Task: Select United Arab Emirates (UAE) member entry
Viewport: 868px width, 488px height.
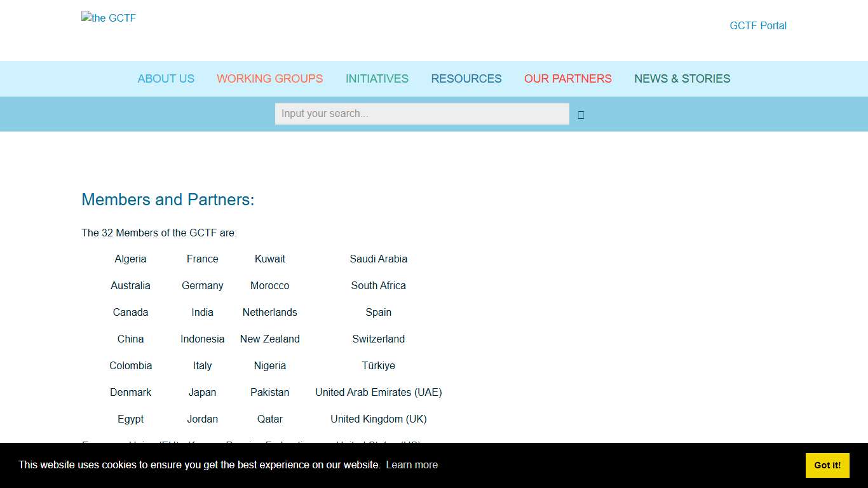Action: [378, 392]
